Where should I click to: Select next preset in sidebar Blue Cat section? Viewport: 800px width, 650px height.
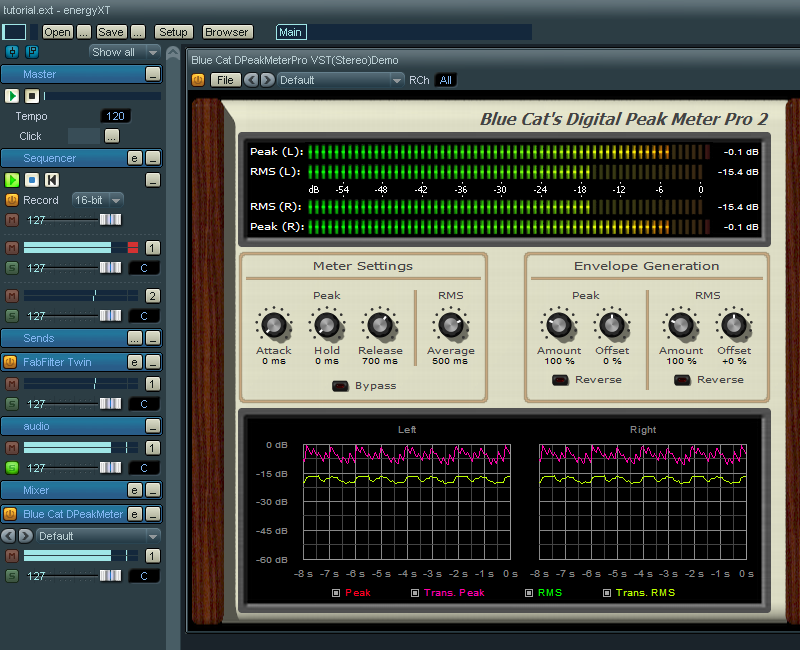pyautogui.click(x=26, y=536)
